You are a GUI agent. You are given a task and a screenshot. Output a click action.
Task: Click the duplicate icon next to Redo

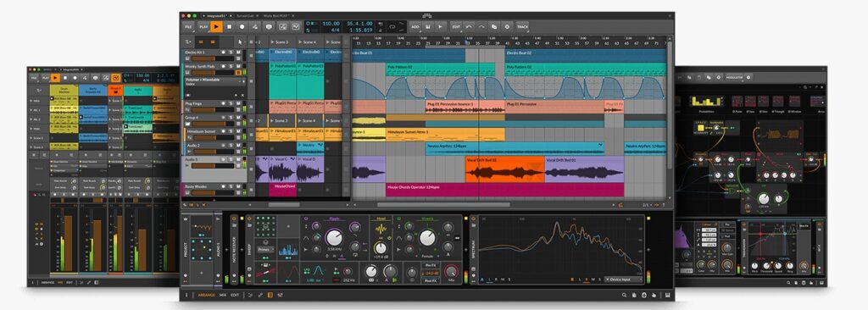(494, 26)
